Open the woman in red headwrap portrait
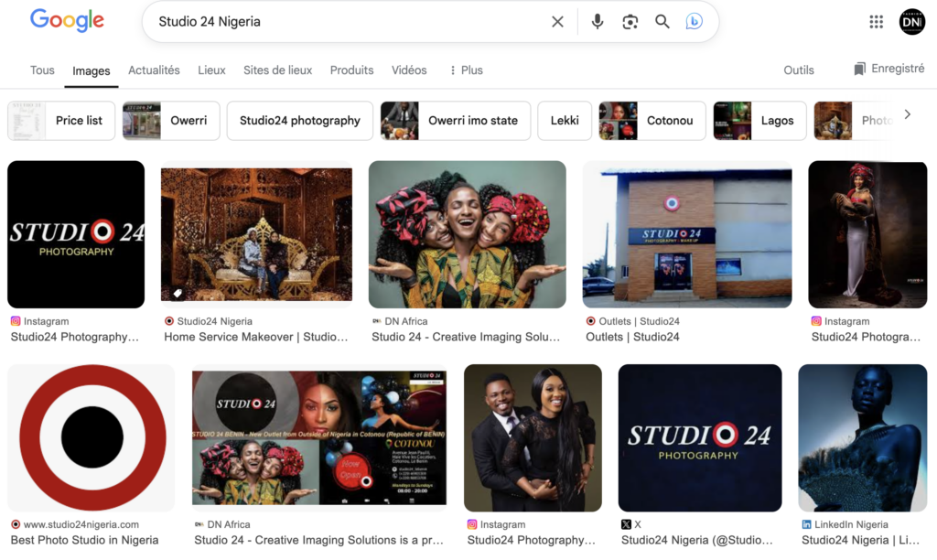The image size is (937, 560). pos(867,234)
